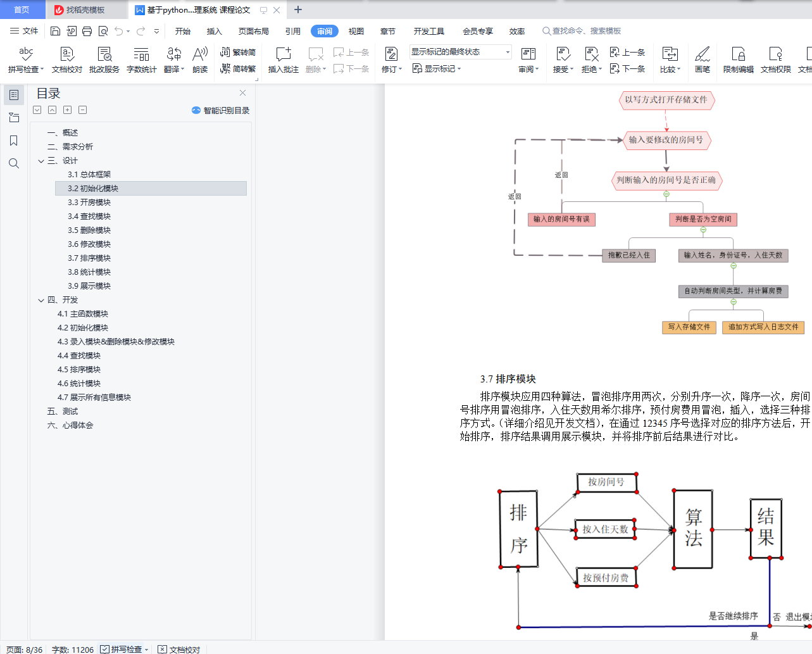Select the 画笔 pen tool

click(703, 60)
